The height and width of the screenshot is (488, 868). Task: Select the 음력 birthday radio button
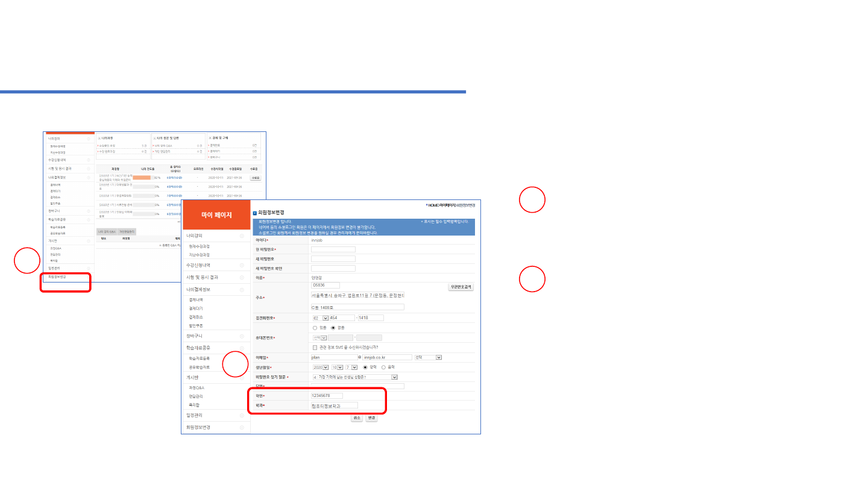click(383, 367)
